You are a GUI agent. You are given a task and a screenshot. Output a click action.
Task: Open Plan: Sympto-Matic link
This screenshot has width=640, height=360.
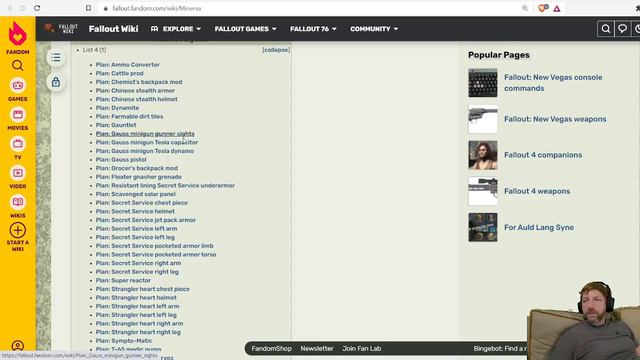124,341
